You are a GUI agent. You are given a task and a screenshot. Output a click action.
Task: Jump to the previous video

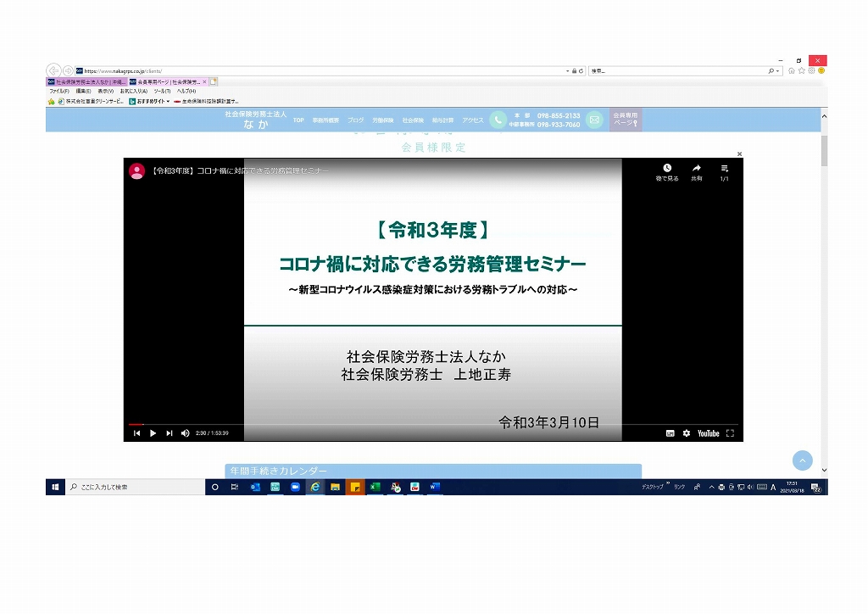click(x=137, y=433)
